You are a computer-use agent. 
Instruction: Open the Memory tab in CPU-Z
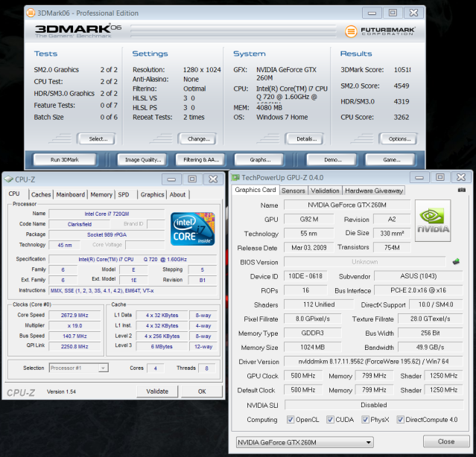pyautogui.click(x=101, y=195)
